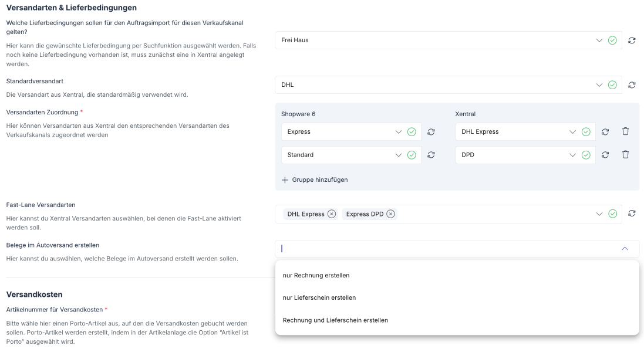Screen dimensions: 644x349
Task: Click the green checkmark beside Express
Action: click(412, 132)
